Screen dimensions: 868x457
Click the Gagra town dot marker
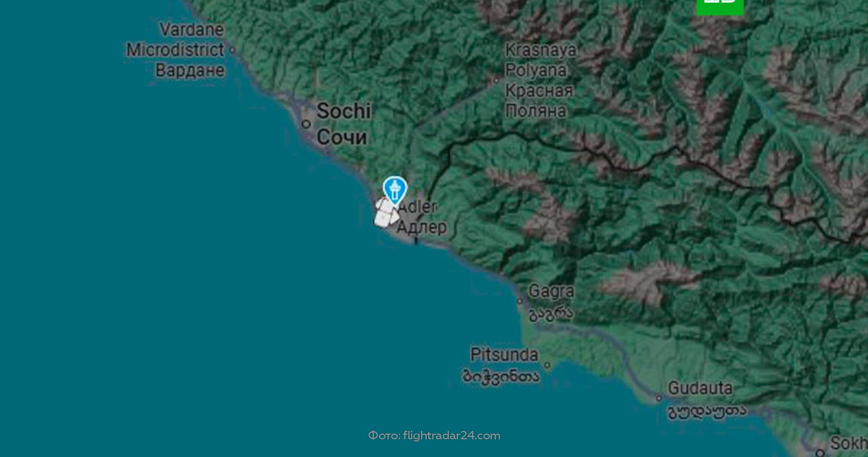pos(520,301)
